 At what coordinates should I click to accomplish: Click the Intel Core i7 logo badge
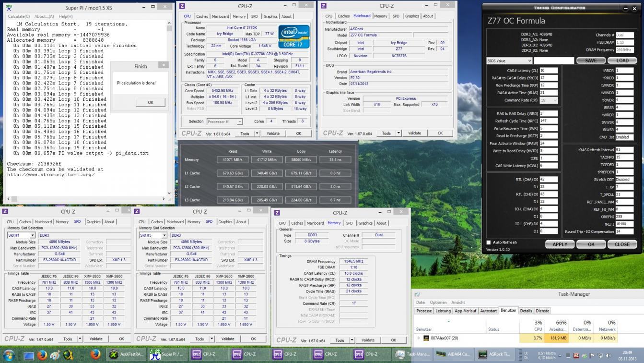[294, 36]
